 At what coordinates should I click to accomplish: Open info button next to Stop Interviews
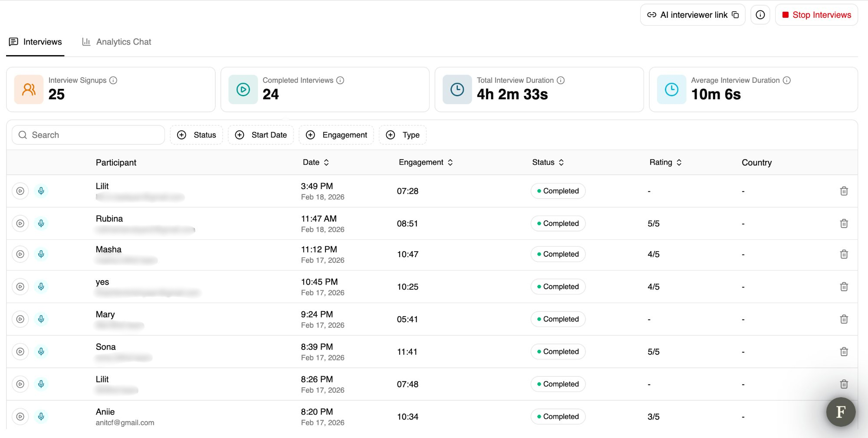tap(760, 15)
